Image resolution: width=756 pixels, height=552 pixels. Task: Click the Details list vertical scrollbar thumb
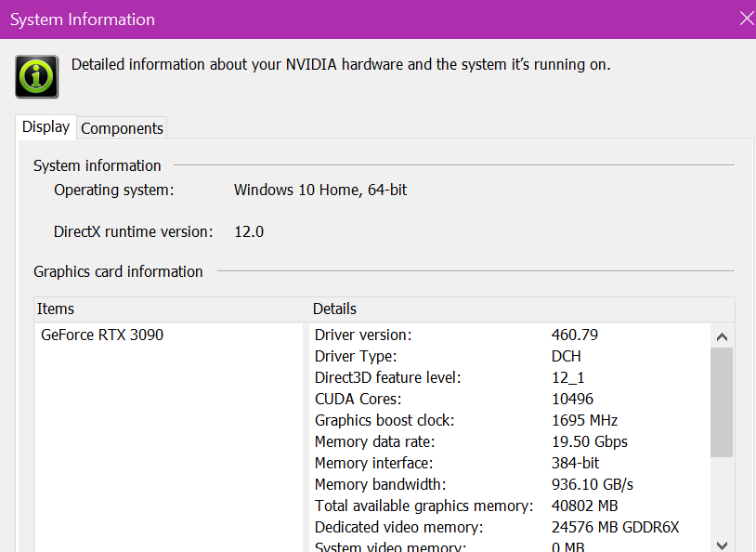722,402
